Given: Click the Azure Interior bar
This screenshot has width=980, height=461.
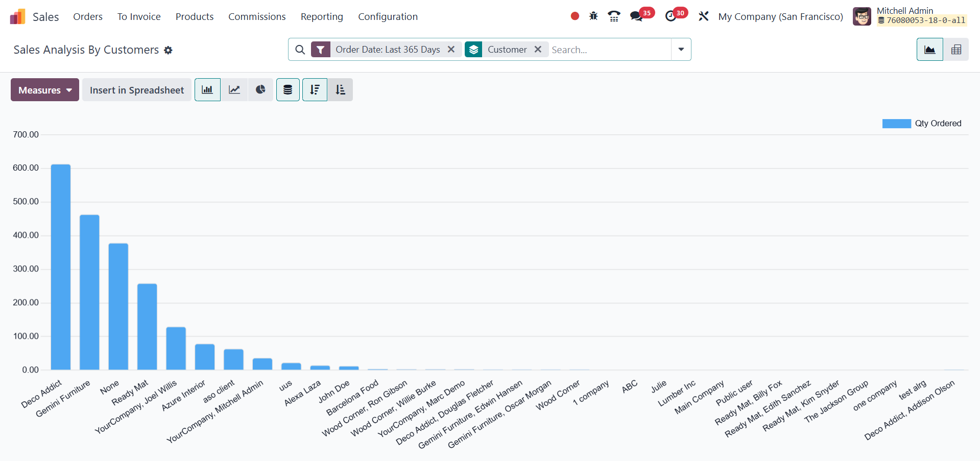Looking at the screenshot, I should [x=205, y=357].
